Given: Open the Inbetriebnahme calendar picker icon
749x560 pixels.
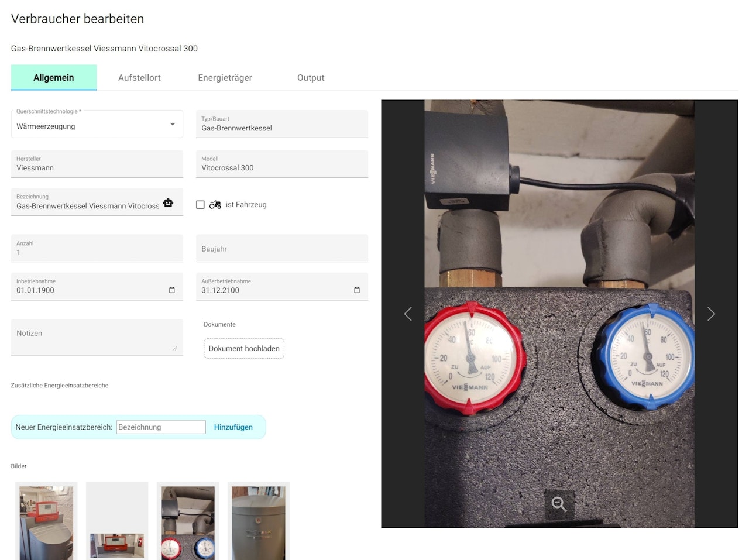Looking at the screenshot, I should [x=171, y=290].
